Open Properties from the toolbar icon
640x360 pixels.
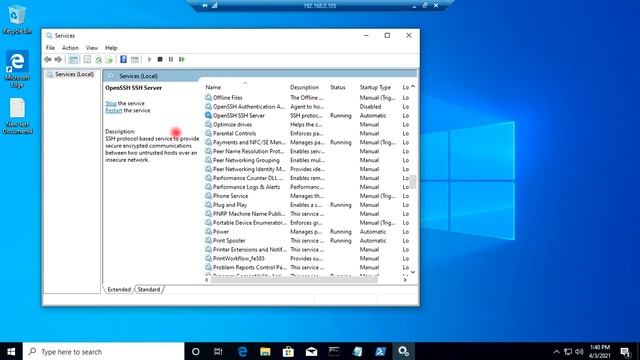87,60
